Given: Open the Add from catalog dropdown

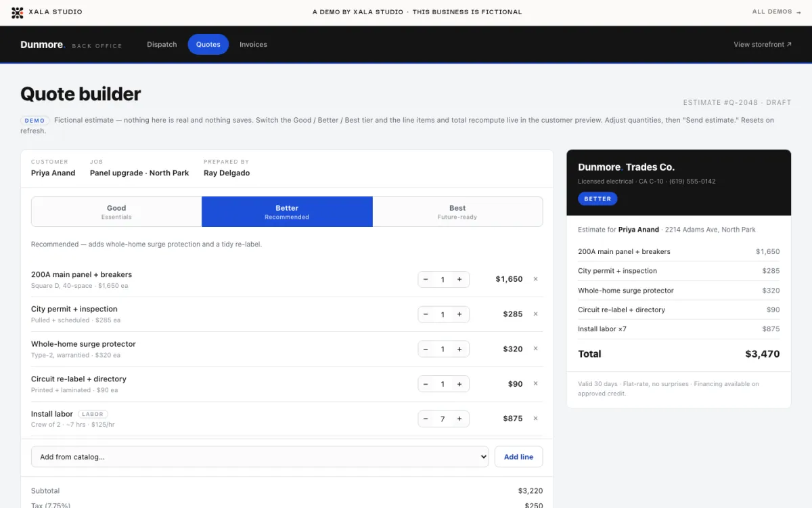Looking at the screenshot, I should (x=260, y=457).
